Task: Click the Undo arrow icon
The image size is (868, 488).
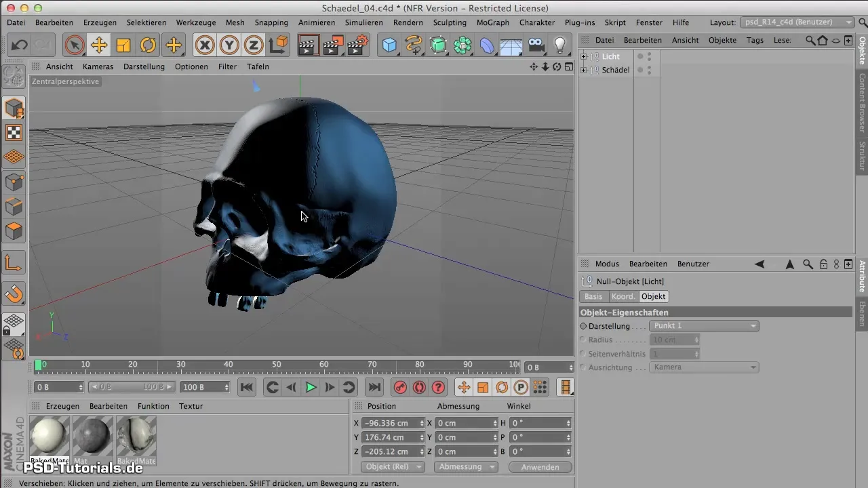Action: (19, 45)
